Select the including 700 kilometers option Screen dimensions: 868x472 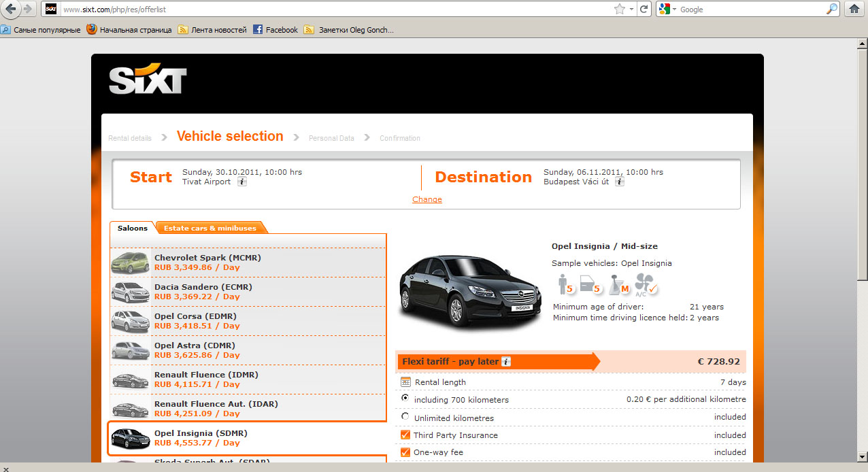click(406, 398)
